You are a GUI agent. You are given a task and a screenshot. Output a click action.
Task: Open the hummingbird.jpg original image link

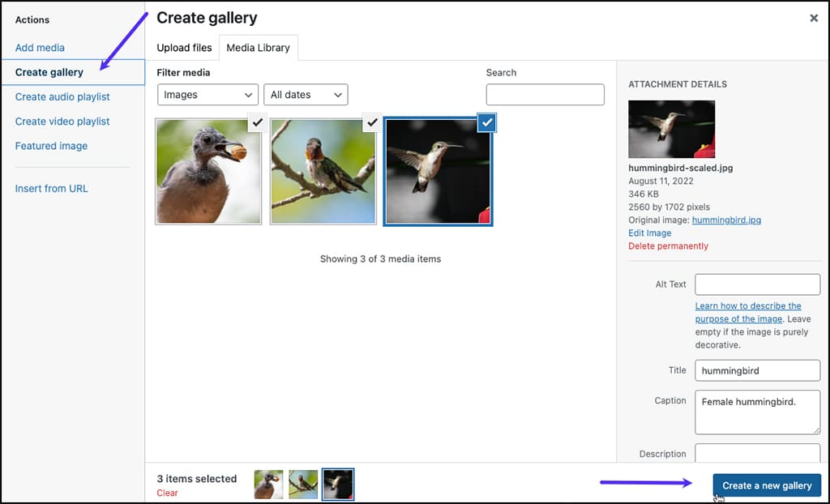point(726,220)
